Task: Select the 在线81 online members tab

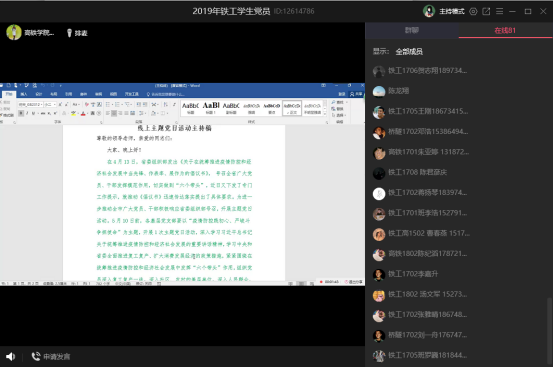Action: coord(505,30)
